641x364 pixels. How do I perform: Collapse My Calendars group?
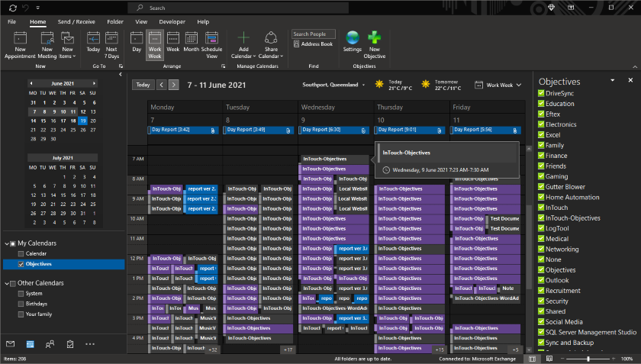click(7, 243)
